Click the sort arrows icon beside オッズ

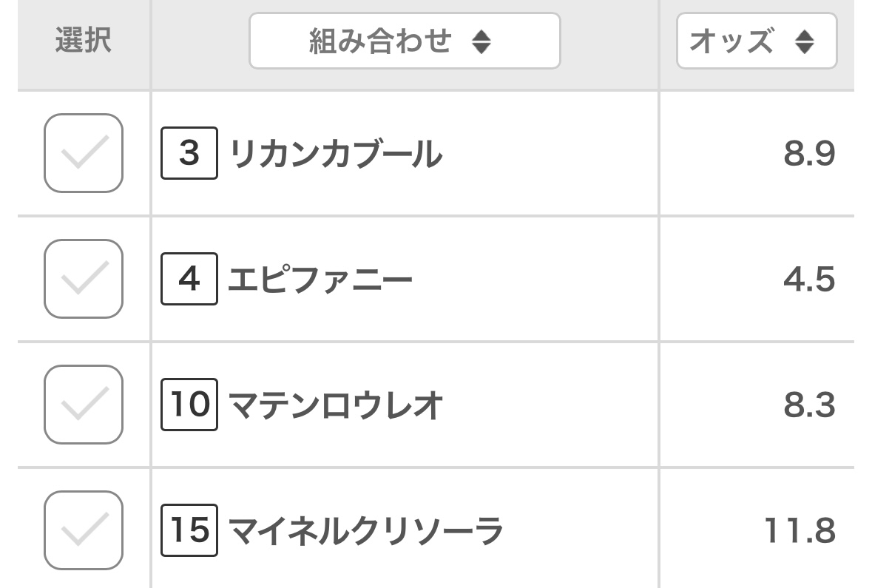805,41
